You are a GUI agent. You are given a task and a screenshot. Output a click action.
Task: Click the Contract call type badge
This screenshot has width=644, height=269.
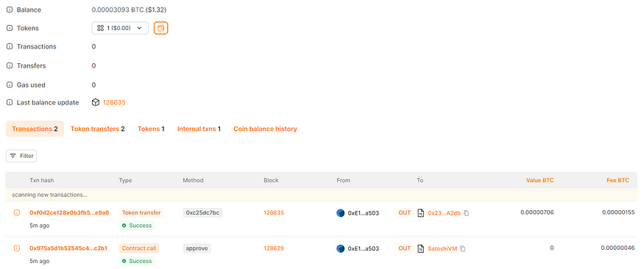pyautogui.click(x=139, y=248)
